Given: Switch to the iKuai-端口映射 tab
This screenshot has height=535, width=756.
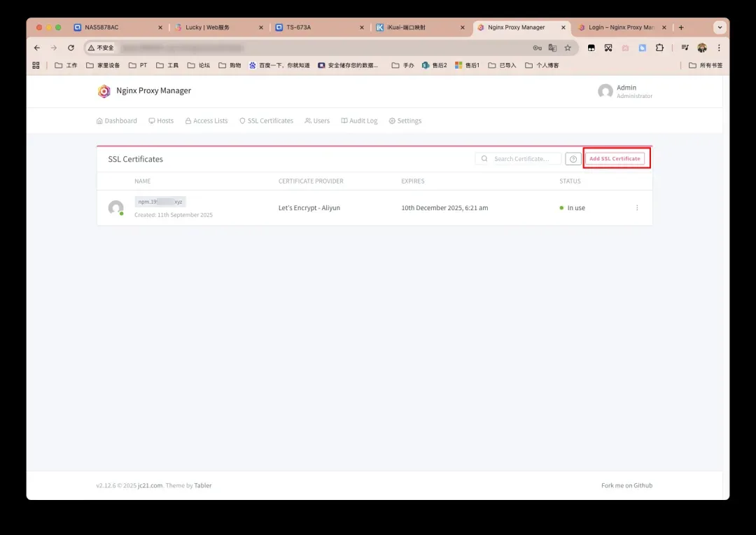Looking at the screenshot, I should [421, 27].
